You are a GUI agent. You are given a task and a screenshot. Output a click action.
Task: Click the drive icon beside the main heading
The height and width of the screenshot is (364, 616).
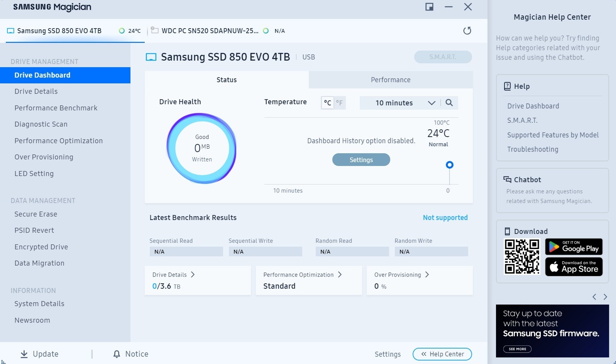[x=151, y=57]
